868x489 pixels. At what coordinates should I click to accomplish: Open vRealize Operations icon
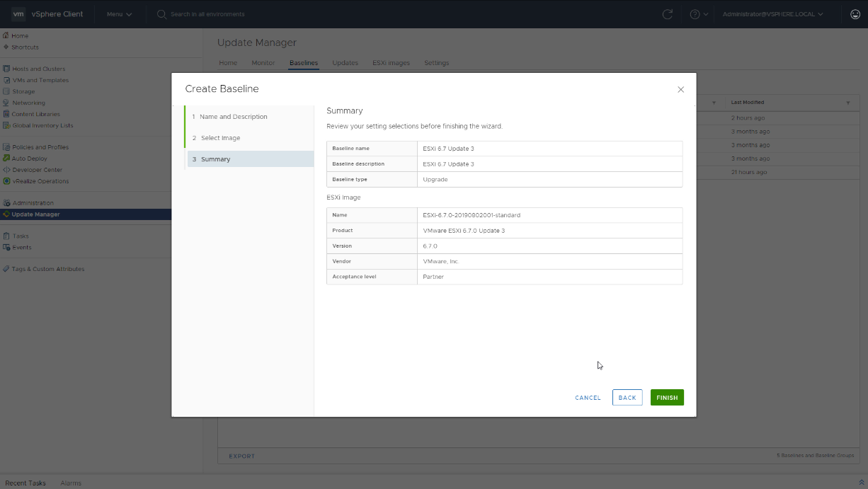point(6,181)
